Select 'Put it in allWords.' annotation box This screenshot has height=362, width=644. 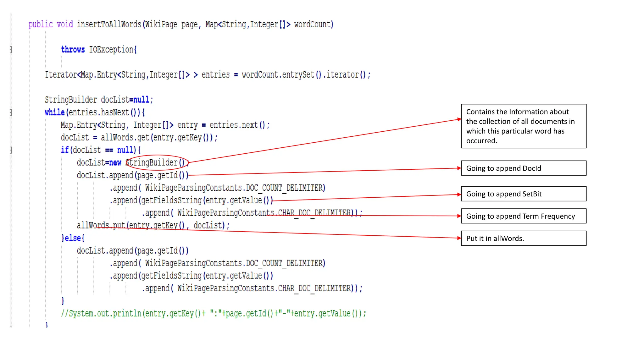(x=523, y=238)
